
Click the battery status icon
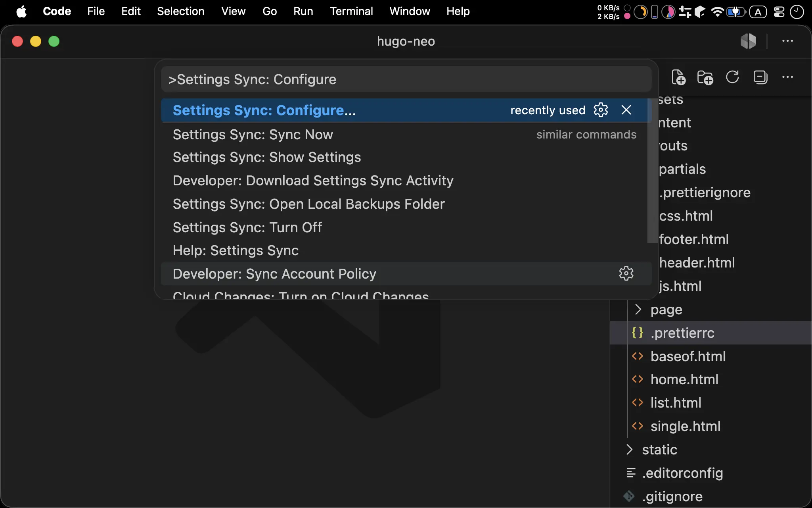pyautogui.click(x=736, y=12)
